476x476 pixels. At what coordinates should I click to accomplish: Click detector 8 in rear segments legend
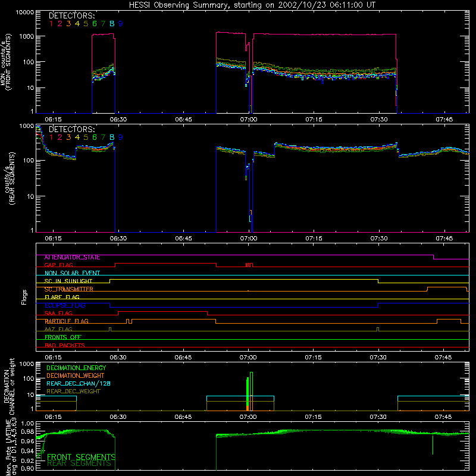tap(112, 137)
